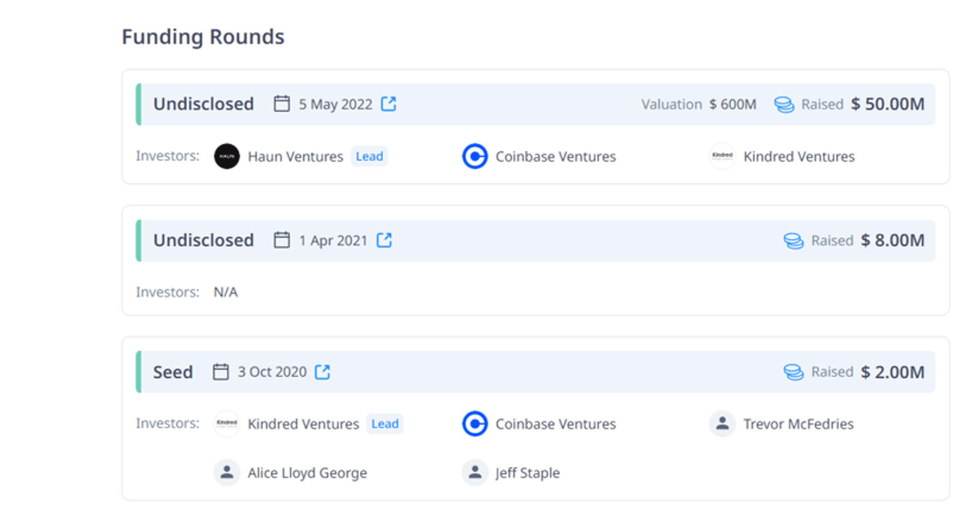Image resolution: width=980 pixels, height=529 pixels.
Task: Click the $ 8.00M raised amount
Action: pos(892,240)
